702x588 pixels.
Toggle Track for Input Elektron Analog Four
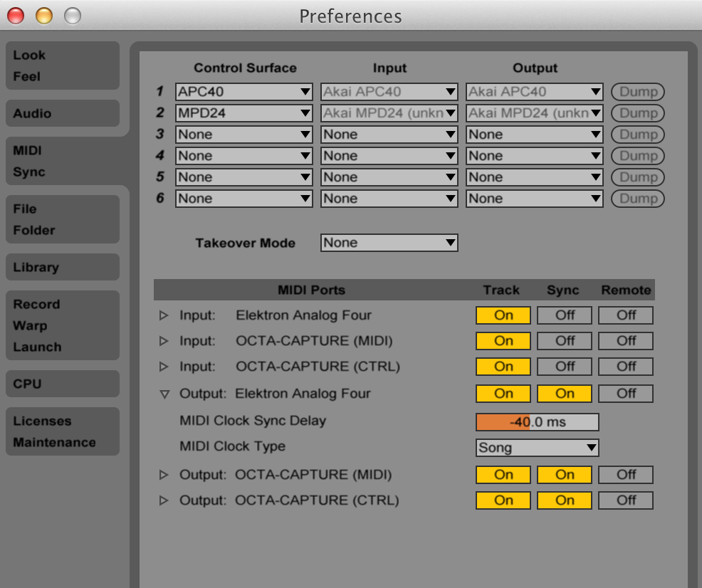click(503, 315)
